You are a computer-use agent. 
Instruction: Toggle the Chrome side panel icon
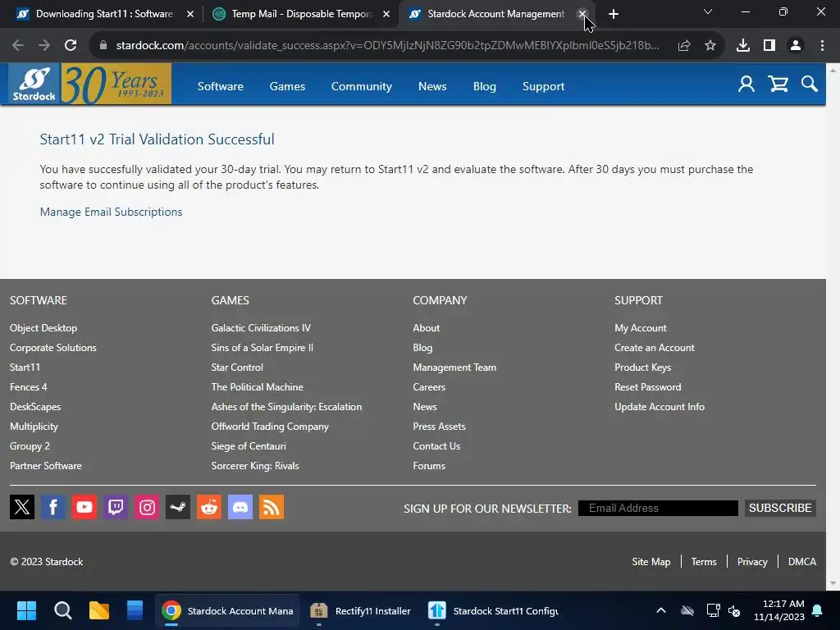pos(769,46)
